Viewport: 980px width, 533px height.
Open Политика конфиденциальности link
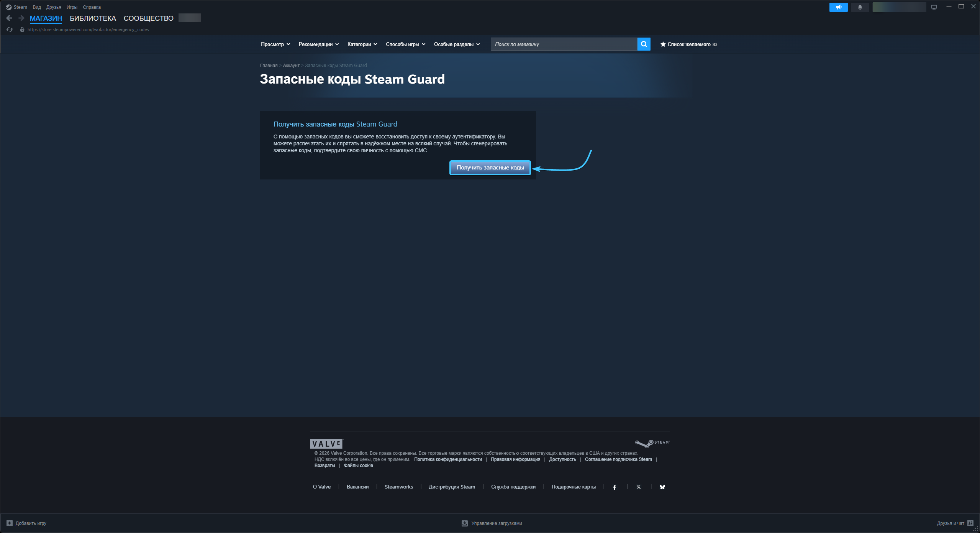pyautogui.click(x=447, y=459)
